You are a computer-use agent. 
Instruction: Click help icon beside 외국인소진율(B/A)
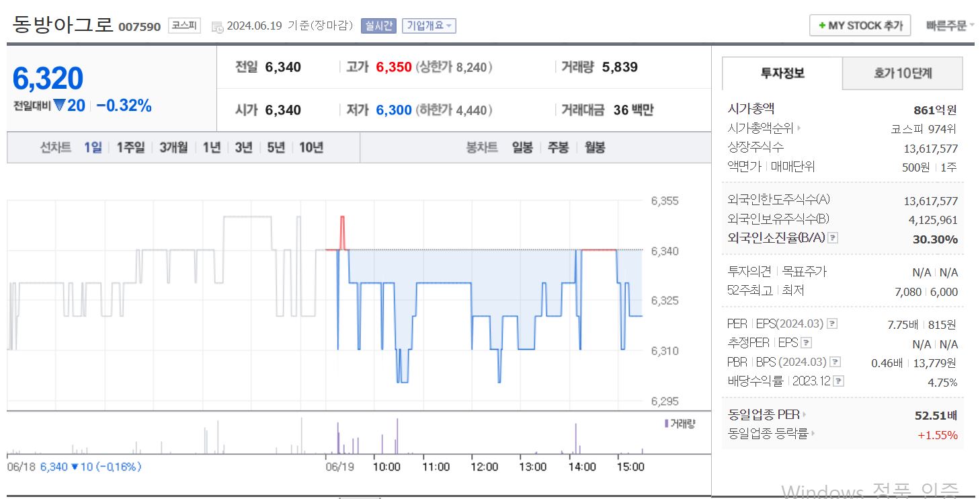pos(833,238)
